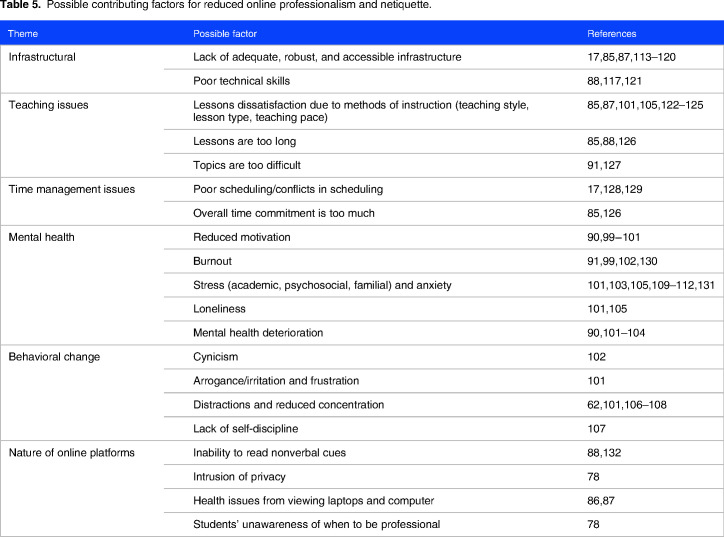Click the Theme column header
Image resolution: width=724 pixels, height=537 pixels.
click(x=23, y=34)
